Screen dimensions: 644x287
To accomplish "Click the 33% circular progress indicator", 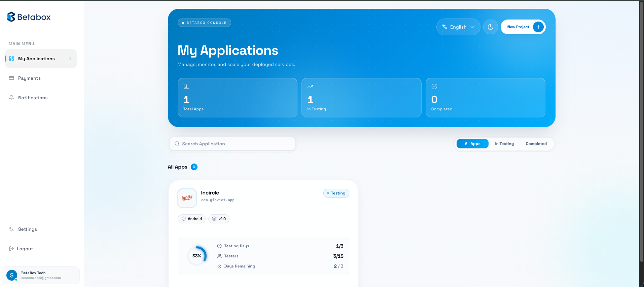I will pyautogui.click(x=197, y=256).
